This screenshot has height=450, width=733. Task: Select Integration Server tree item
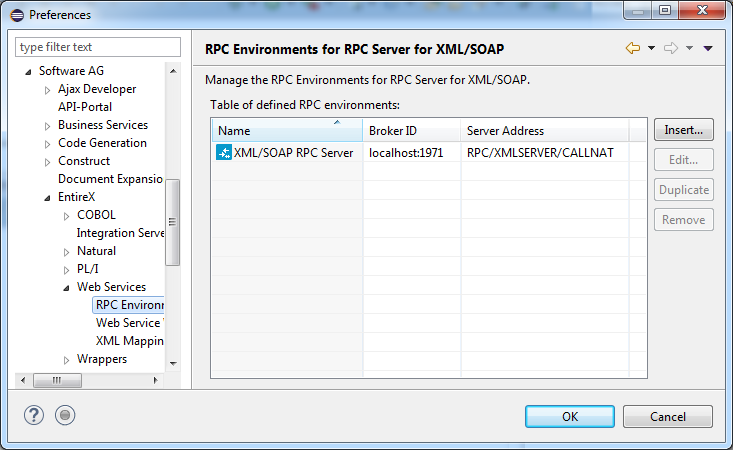[x=121, y=233]
